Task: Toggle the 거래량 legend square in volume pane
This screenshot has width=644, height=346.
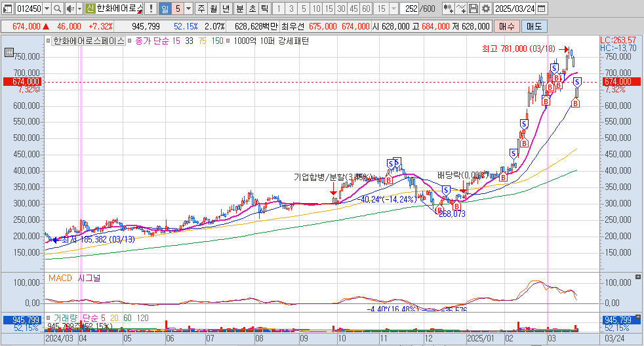Action: (x=48, y=318)
